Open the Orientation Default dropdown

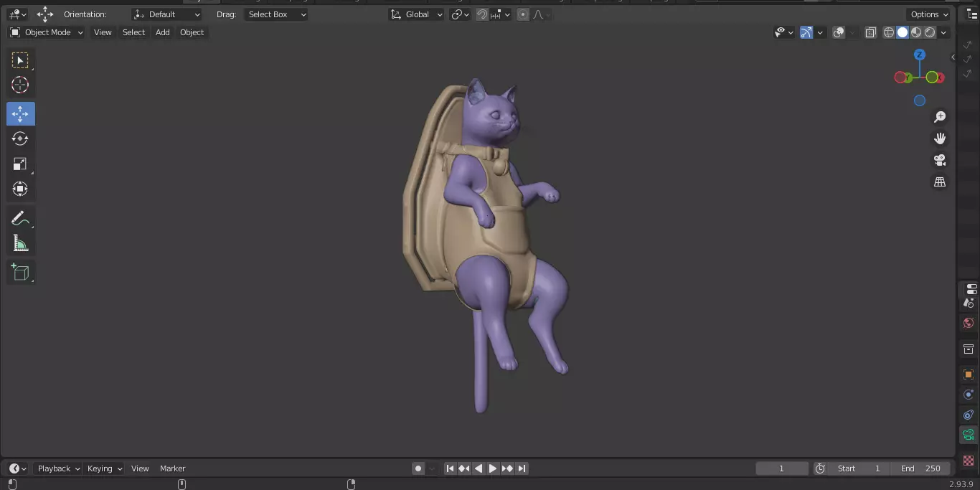(167, 14)
